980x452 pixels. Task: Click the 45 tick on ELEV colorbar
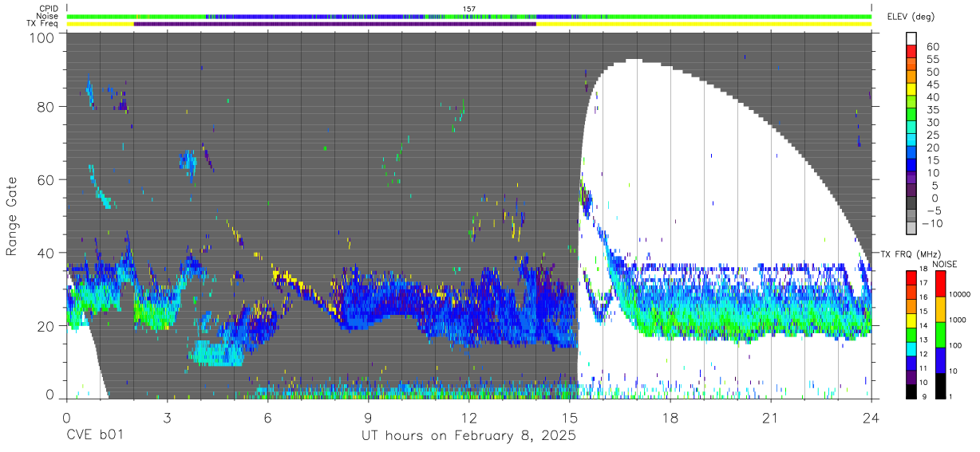(931, 85)
